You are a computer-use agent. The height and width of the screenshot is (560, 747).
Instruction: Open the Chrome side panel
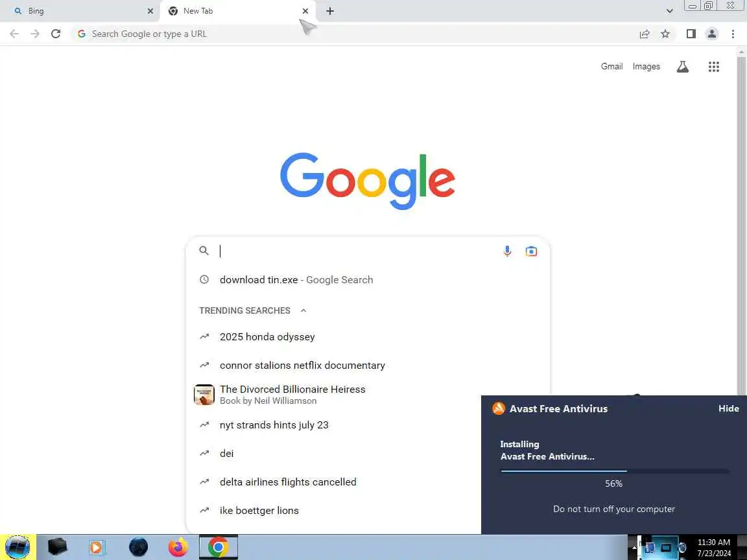pyautogui.click(x=691, y=34)
